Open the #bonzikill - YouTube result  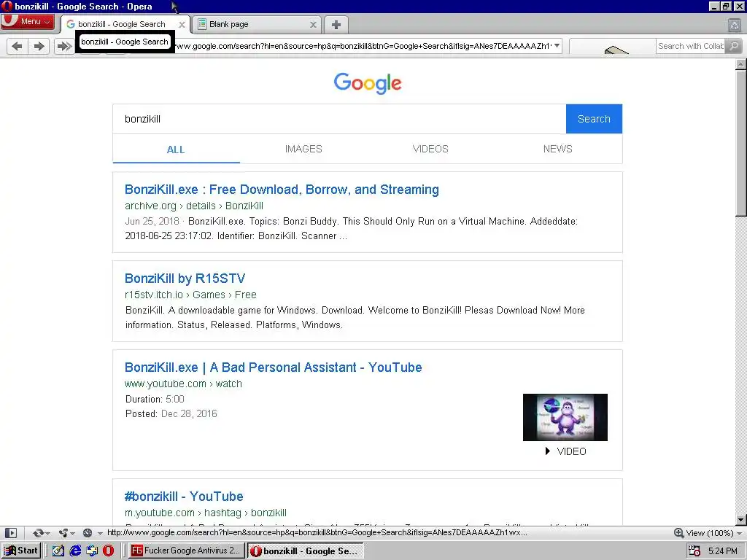click(184, 497)
